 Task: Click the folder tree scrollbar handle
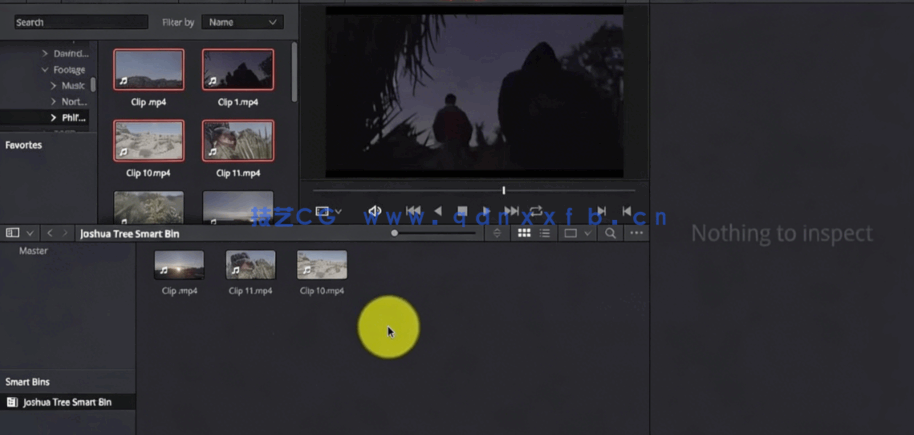[93, 85]
